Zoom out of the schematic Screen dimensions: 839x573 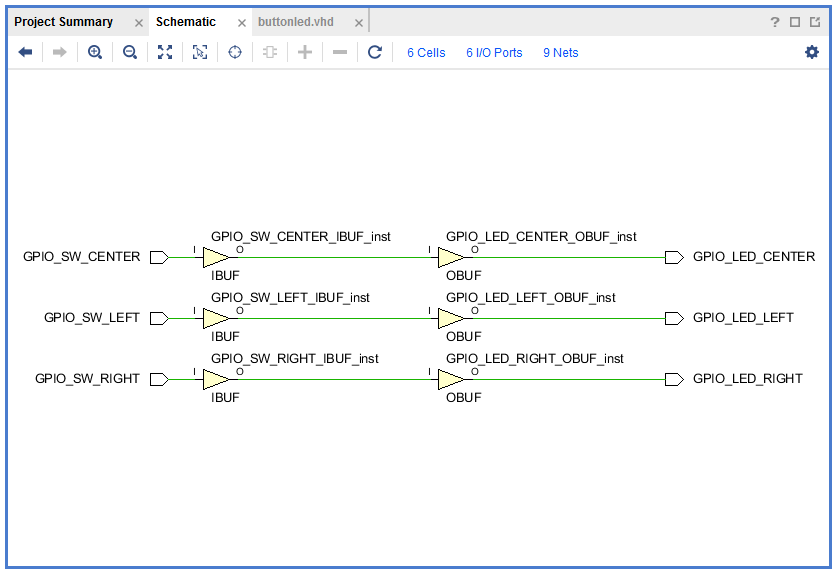130,52
